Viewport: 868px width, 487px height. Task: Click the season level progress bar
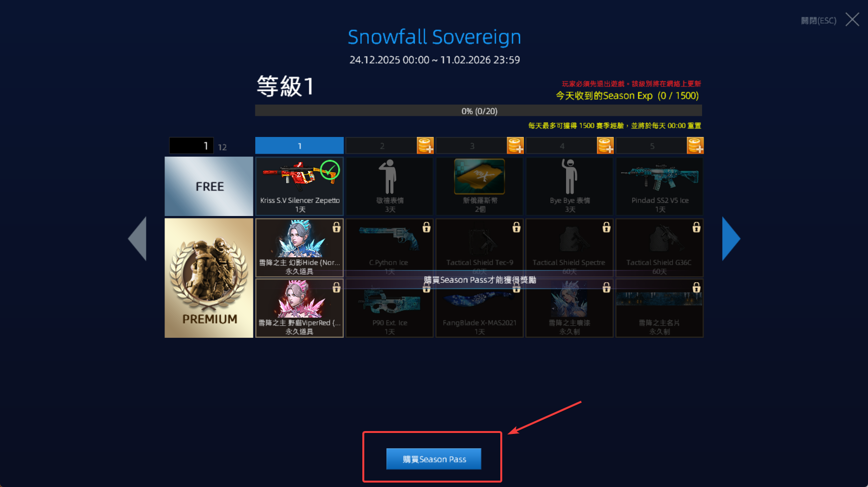coord(479,111)
